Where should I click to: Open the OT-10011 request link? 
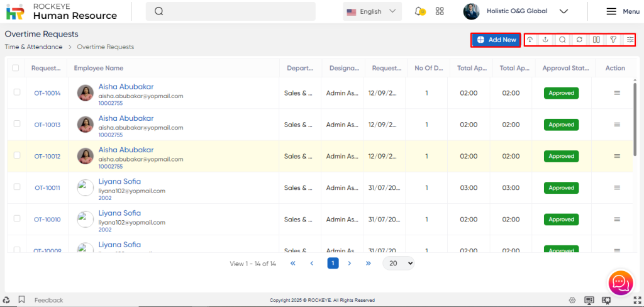click(x=47, y=187)
